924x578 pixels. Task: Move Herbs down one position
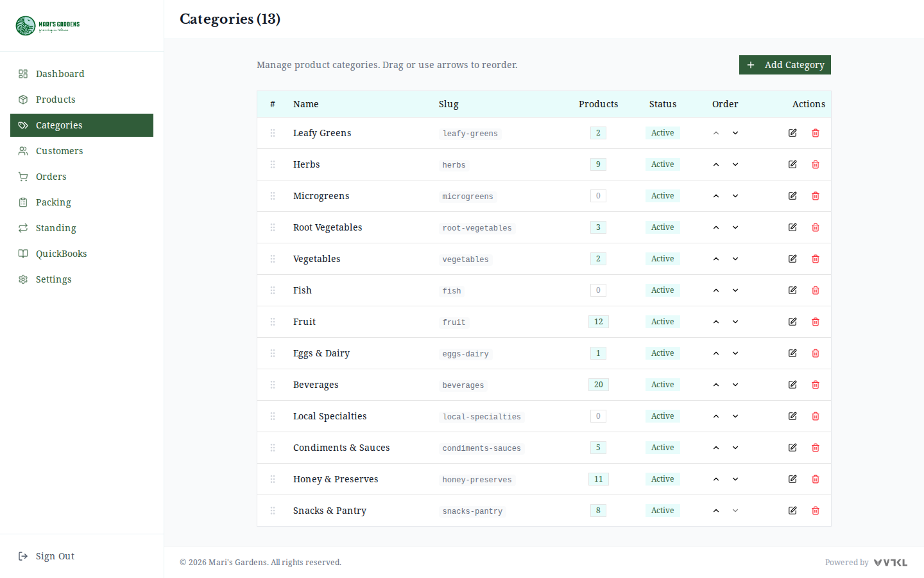735,164
